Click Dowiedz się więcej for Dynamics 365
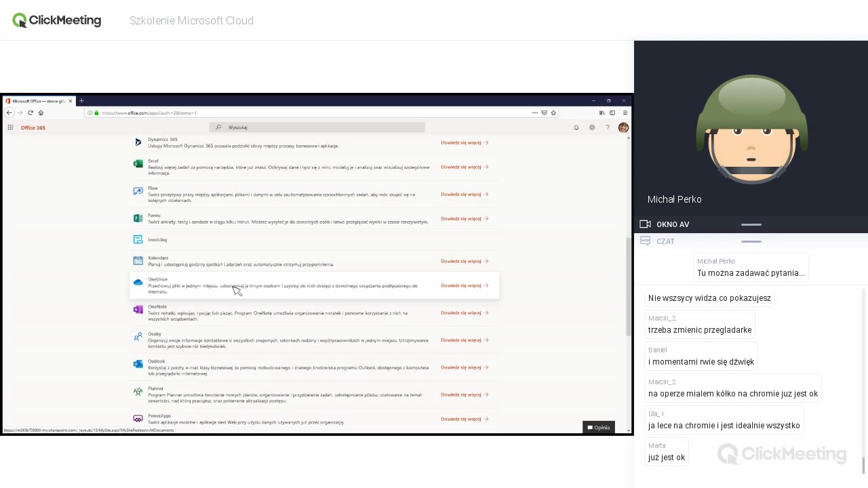 [465, 142]
